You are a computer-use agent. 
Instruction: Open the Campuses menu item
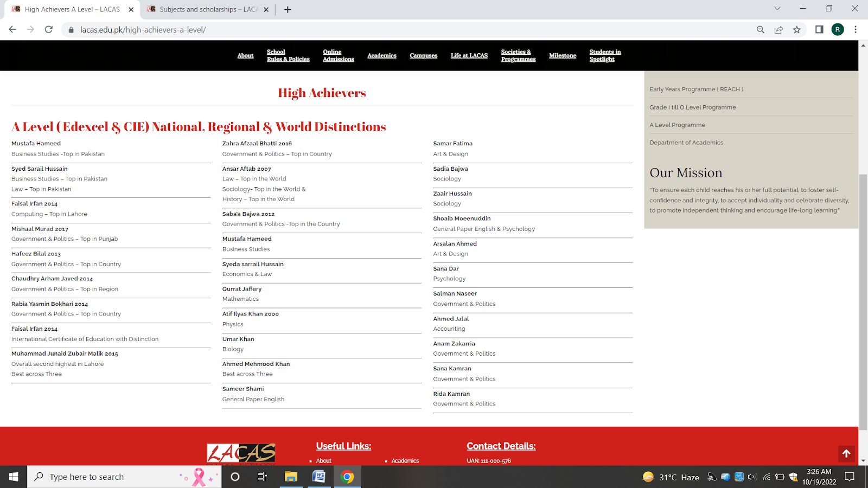pyautogui.click(x=424, y=55)
